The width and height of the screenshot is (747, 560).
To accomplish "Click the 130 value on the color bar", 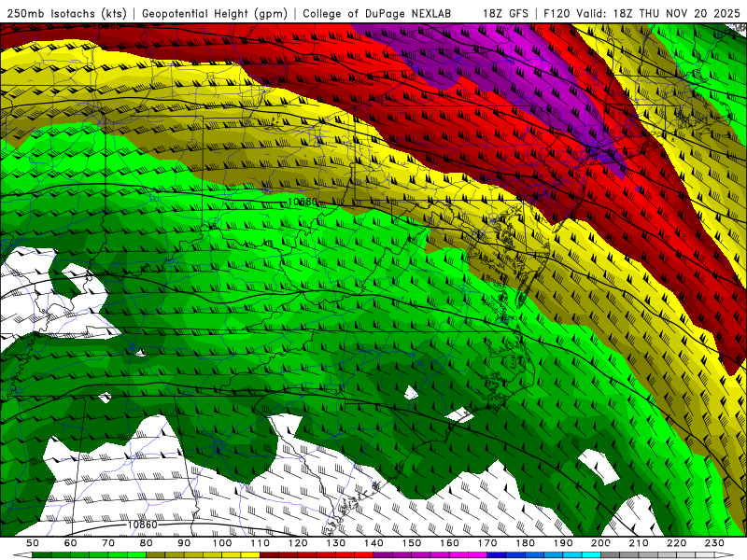I will (336, 543).
